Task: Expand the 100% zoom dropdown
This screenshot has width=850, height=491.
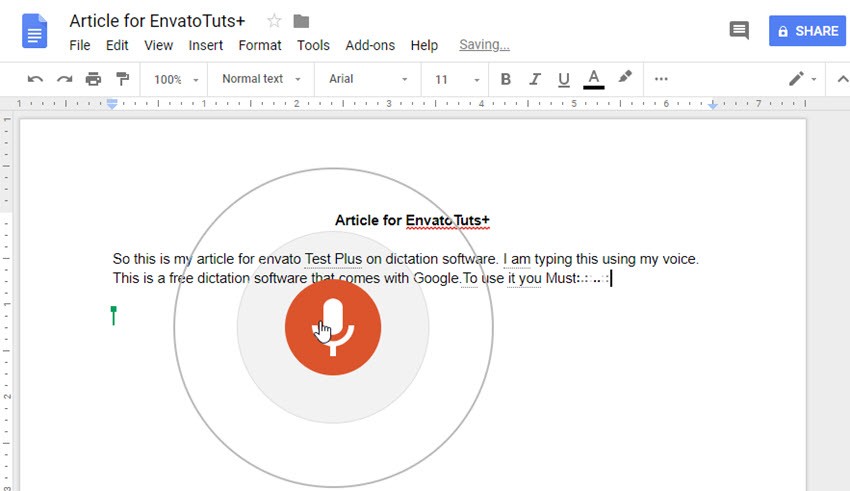Action: [177, 79]
